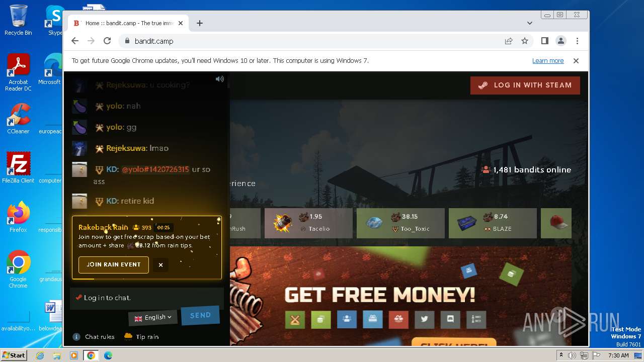Click the volume icon in system tray
This screenshot has width=644, height=362.
[x=572, y=355]
